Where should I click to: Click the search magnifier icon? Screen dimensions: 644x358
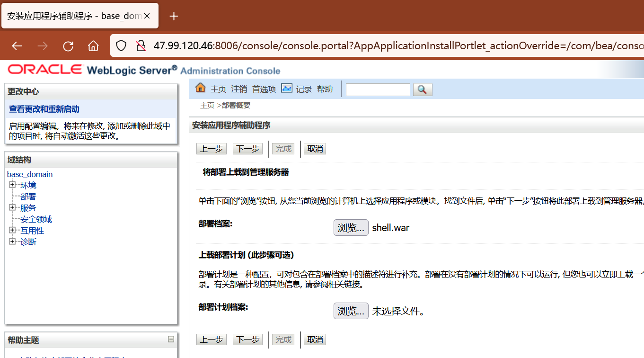click(422, 89)
